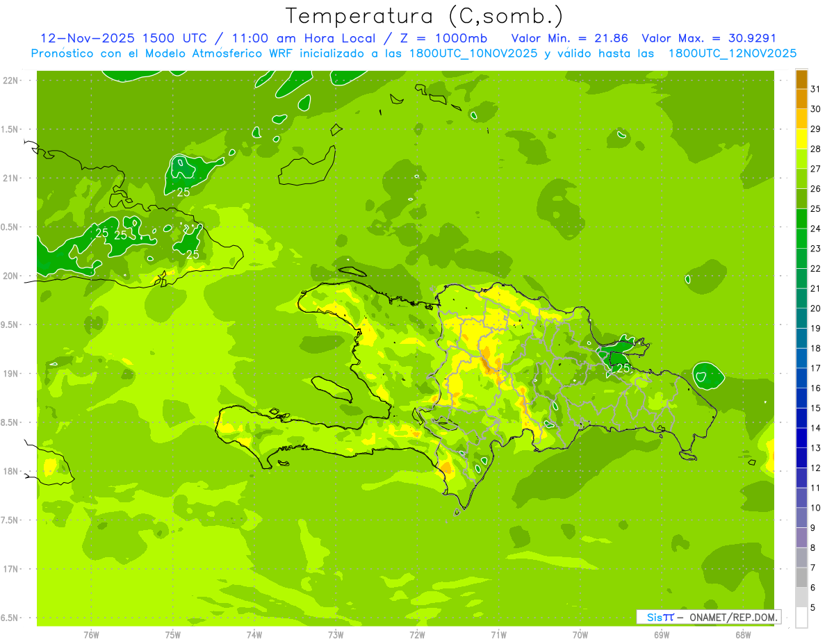
Task: Click the '18N' latitude axis label
Action: 12,471
